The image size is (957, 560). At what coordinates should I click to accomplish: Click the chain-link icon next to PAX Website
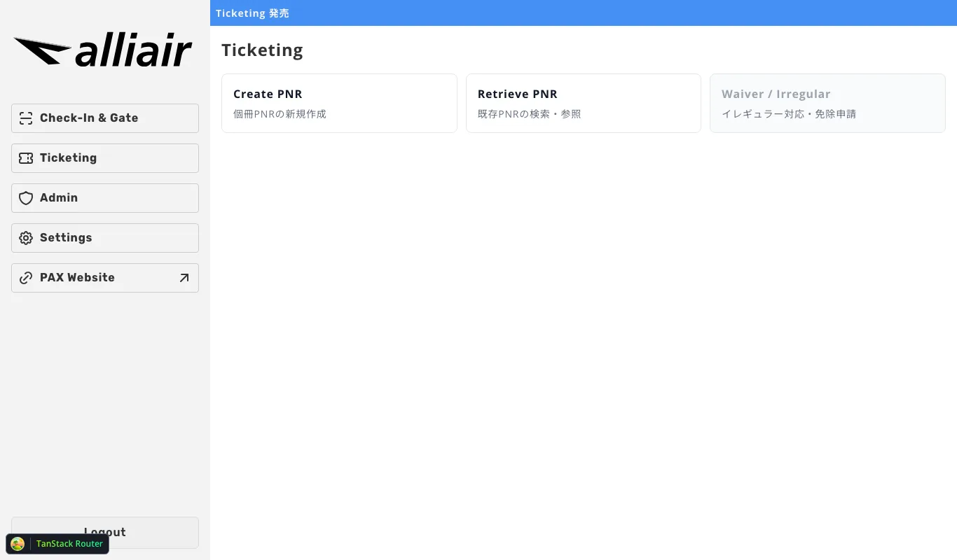(x=26, y=278)
